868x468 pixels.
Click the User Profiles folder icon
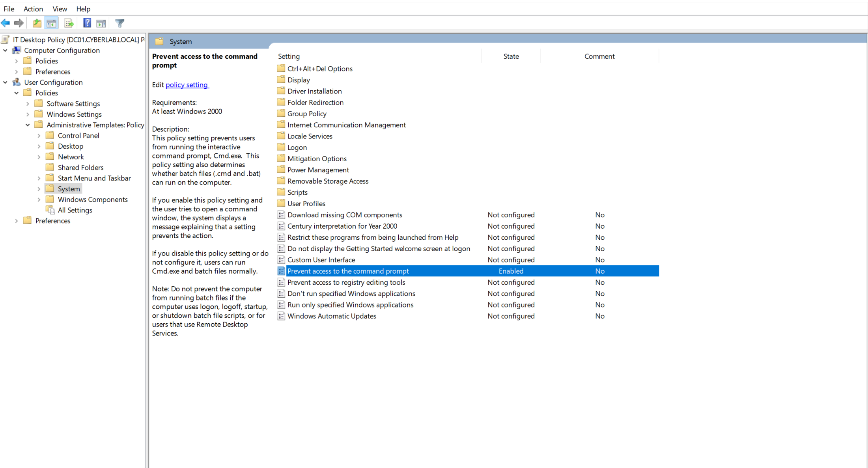tap(281, 203)
